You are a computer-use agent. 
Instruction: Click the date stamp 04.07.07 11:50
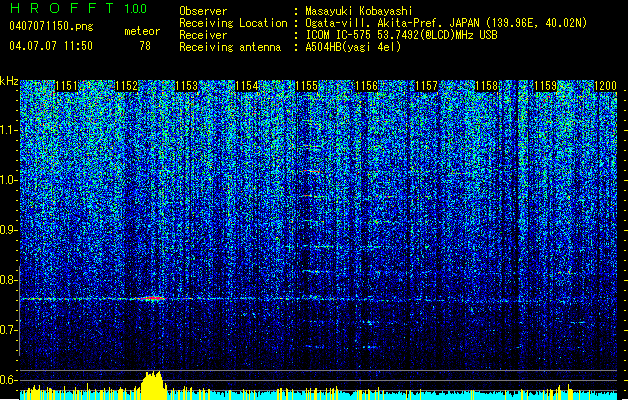pos(51,45)
